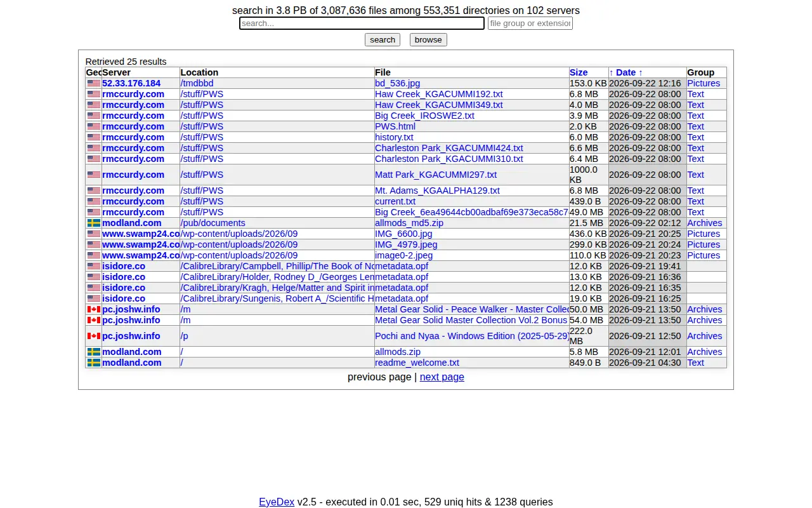Image resolution: width=812 pixels, height=508 pixels.
Task: Click the 'Retrieved 25 results' text
Action: [126, 62]
